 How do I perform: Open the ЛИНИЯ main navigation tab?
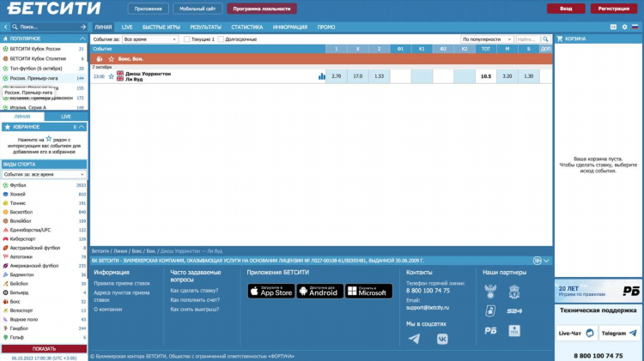tap(103, 27)
